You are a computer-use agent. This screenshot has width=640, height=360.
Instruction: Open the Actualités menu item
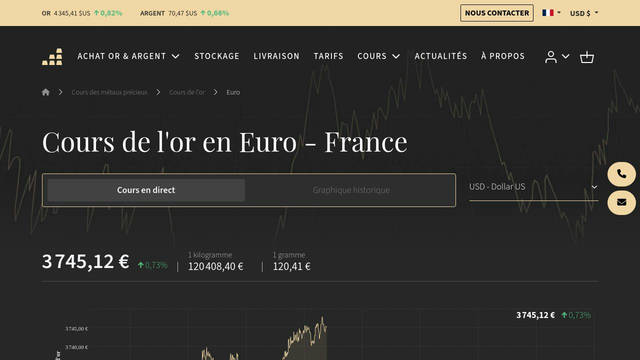click(441, 56)
